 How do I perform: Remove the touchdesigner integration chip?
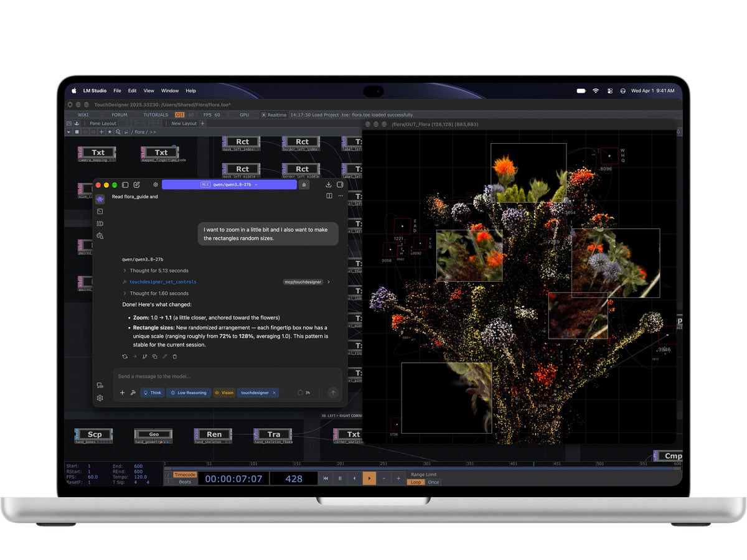coord(274,393)
